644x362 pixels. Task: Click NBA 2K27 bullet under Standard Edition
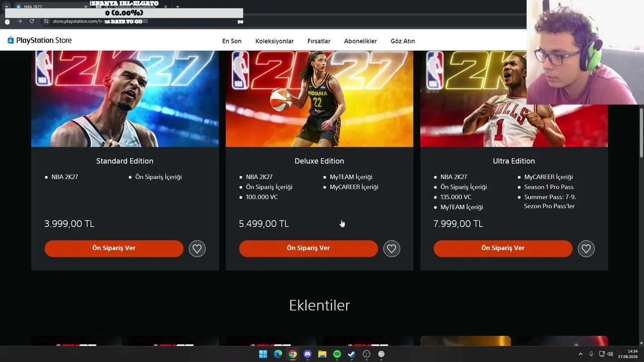pyautogui.click(x=64, y=177)
